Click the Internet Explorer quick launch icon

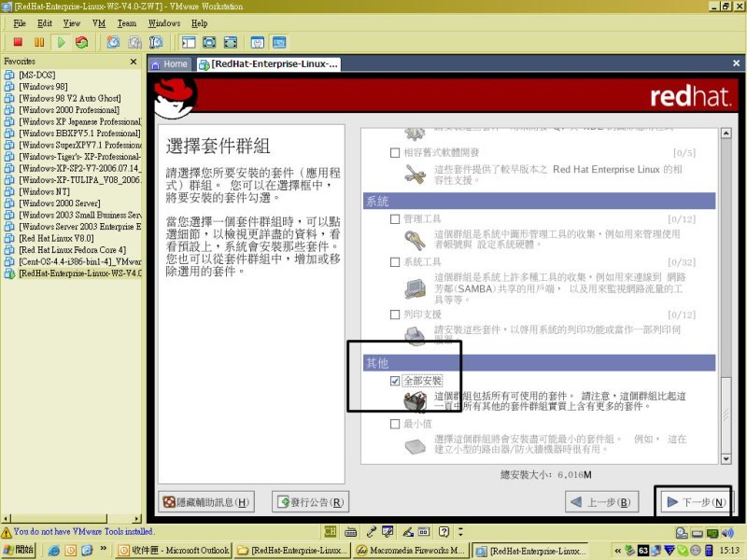tap(54, 551)
